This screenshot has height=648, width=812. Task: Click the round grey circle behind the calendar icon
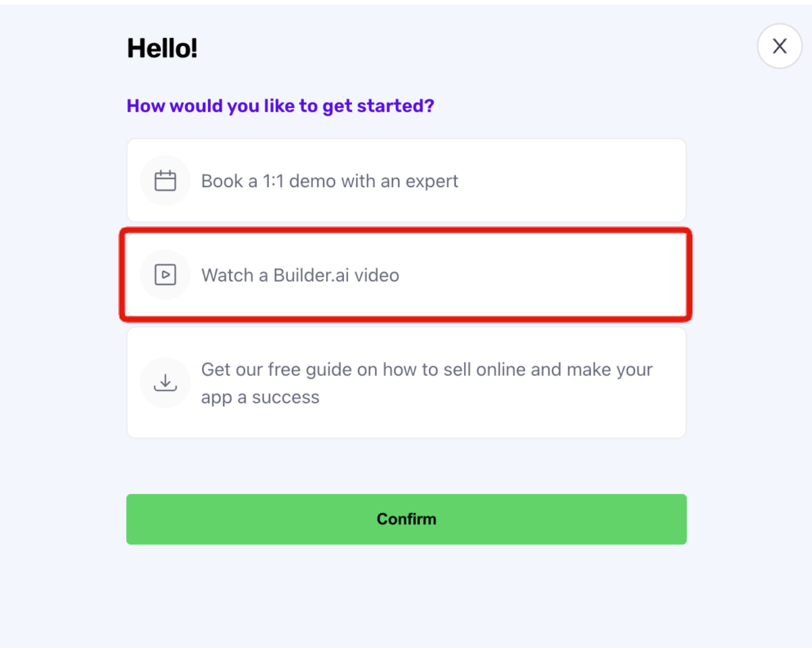pos(165,181)
